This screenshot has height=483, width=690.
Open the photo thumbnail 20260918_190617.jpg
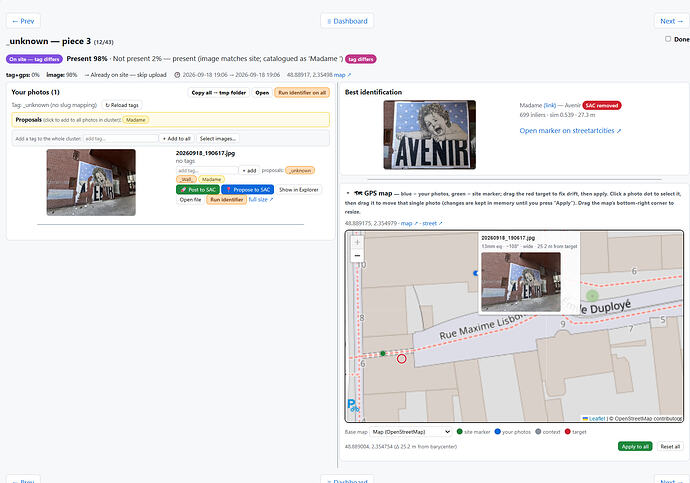(x=91, y=182)
